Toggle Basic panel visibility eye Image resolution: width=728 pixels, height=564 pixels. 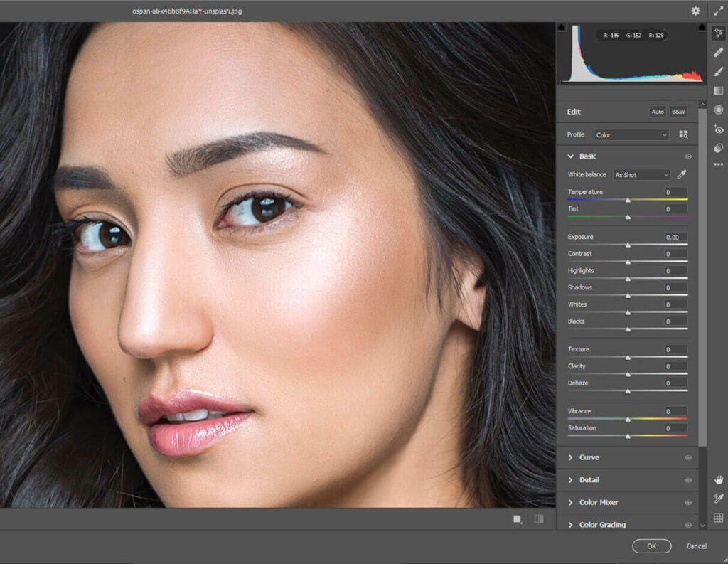tap(688, 156)
